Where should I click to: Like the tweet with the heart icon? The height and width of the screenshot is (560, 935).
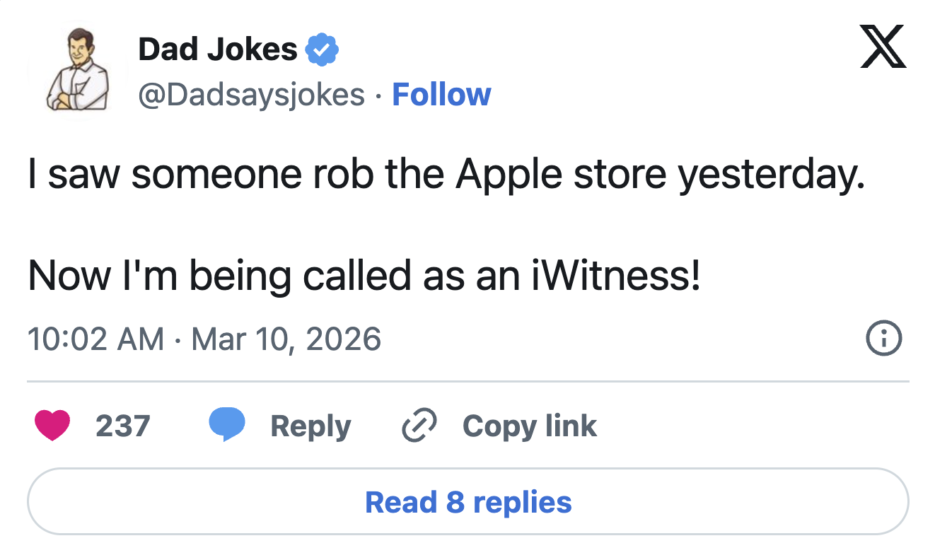[x=52, y=426]
